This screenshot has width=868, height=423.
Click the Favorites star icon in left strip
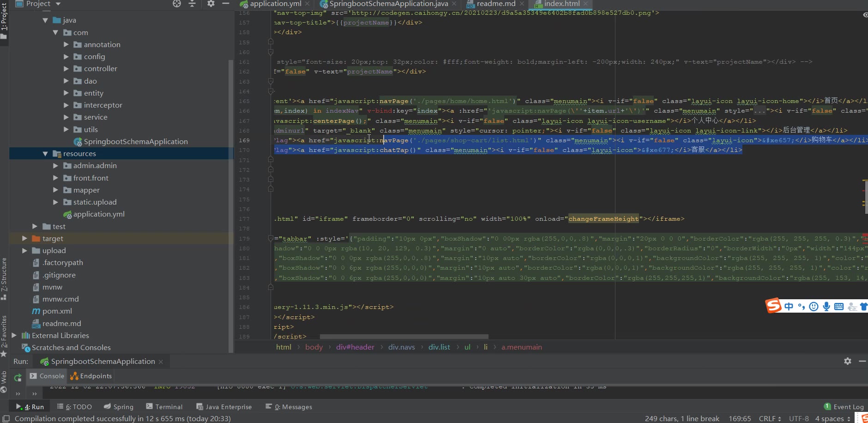coord(4,354)
